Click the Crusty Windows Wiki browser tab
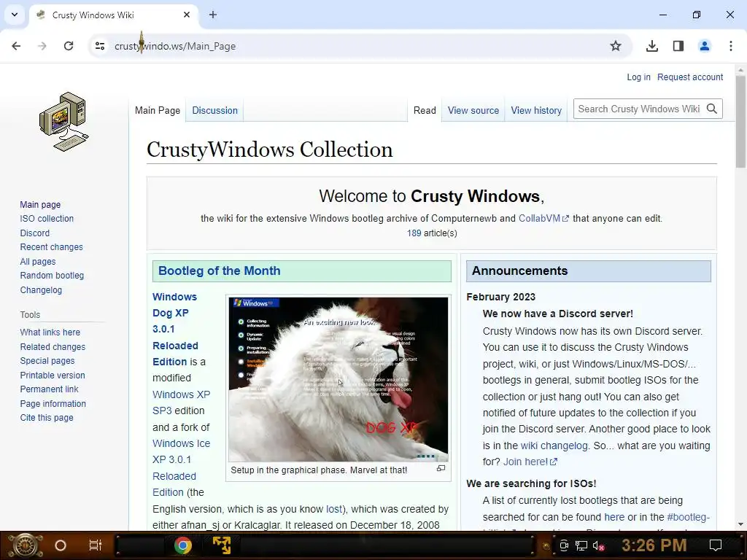Image resolution: width=747 pixels, height=560 pixels. click(113, 15)
